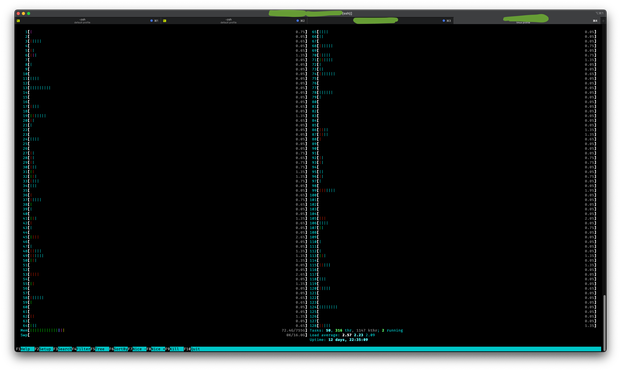Screen dimensions: 621x371
Task: Click CPU 13 usage meter bar
Action: 165,88
